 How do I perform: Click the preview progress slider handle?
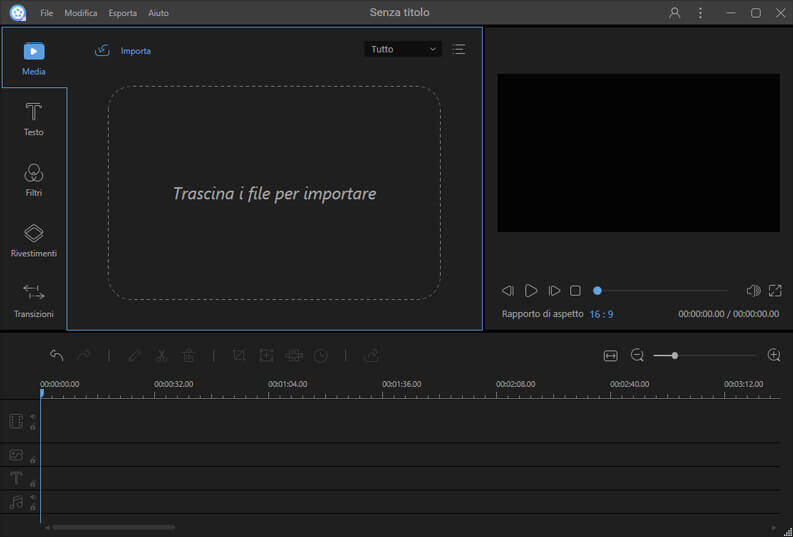click(x=597, y=291)
